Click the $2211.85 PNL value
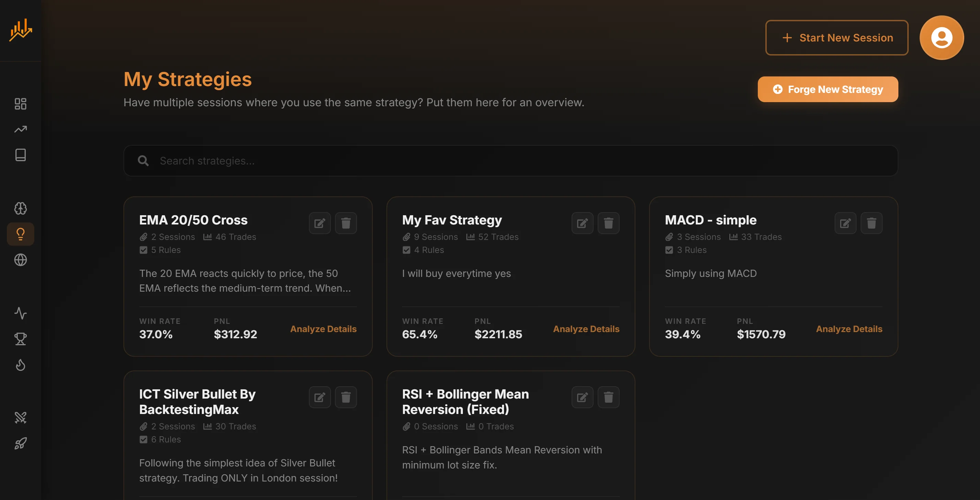980x500 pixels. pos(498,334)
